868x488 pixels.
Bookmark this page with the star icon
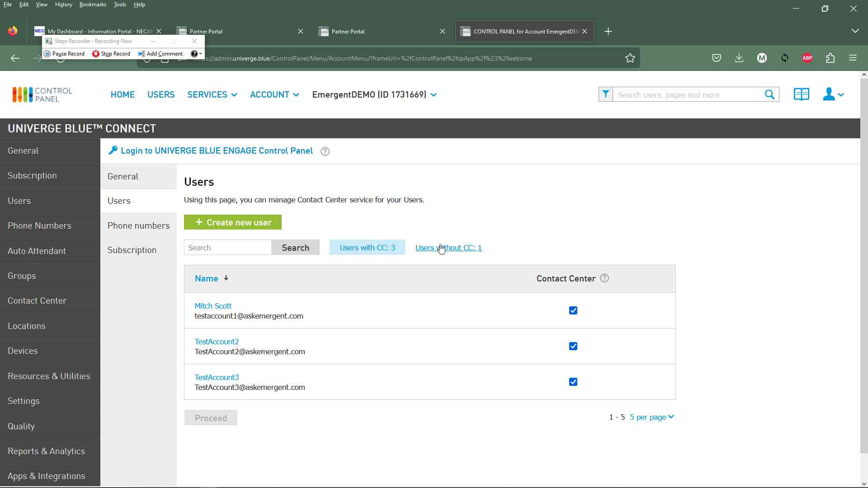[630, 58]
